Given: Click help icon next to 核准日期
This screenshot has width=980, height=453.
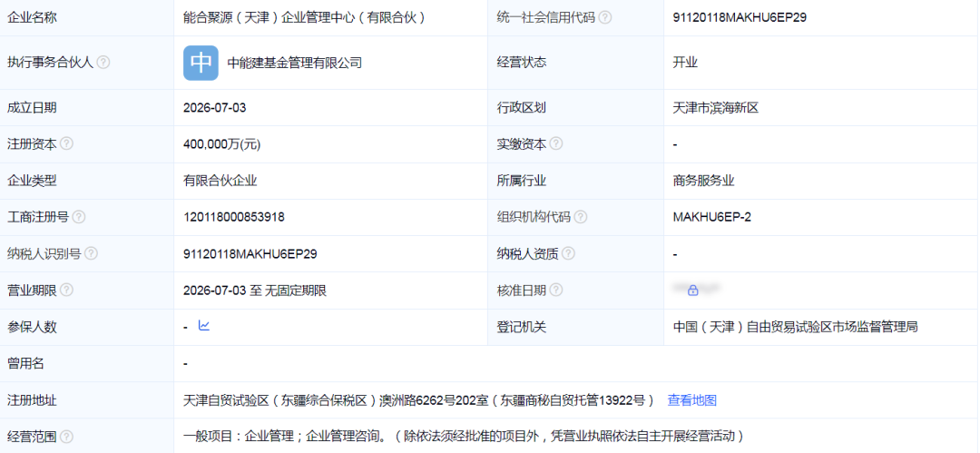Looking at the screenshot, I should click(555, 291).
